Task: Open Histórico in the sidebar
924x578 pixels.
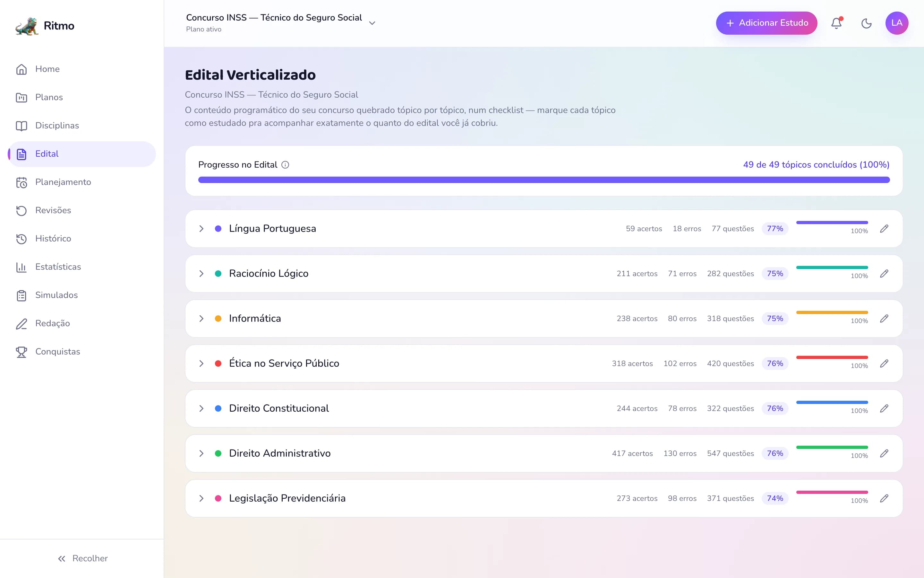Action: tap(82, 239)
